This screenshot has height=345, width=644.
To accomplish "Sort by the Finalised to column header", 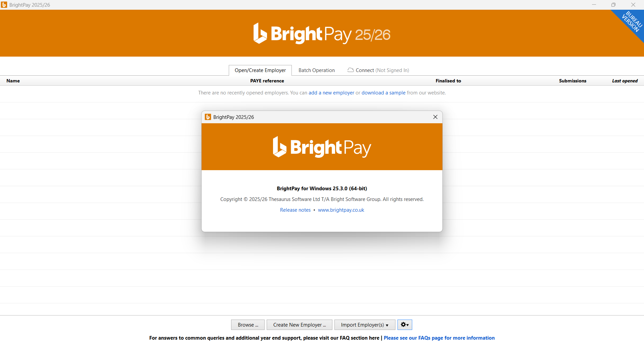I will (448, 81).
